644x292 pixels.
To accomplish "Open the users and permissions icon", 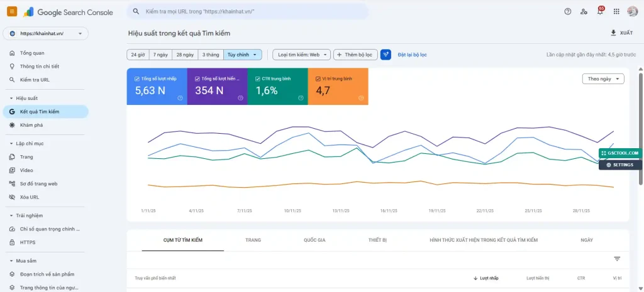I will (x=584, y=11).
